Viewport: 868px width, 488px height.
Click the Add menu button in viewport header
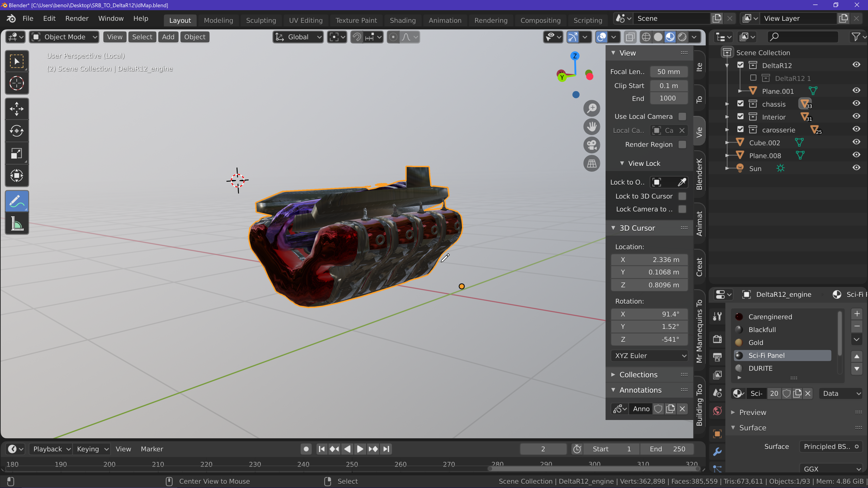168,37
